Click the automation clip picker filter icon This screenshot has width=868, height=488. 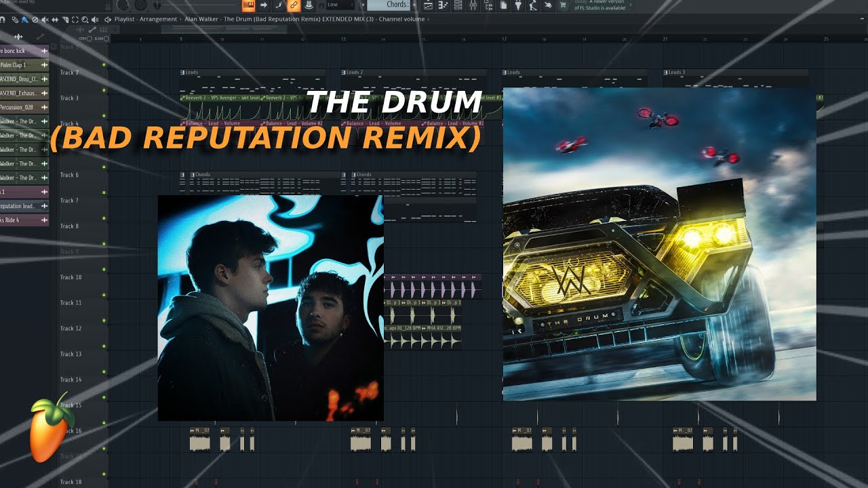pyautogui.click(x=41, y=36)
